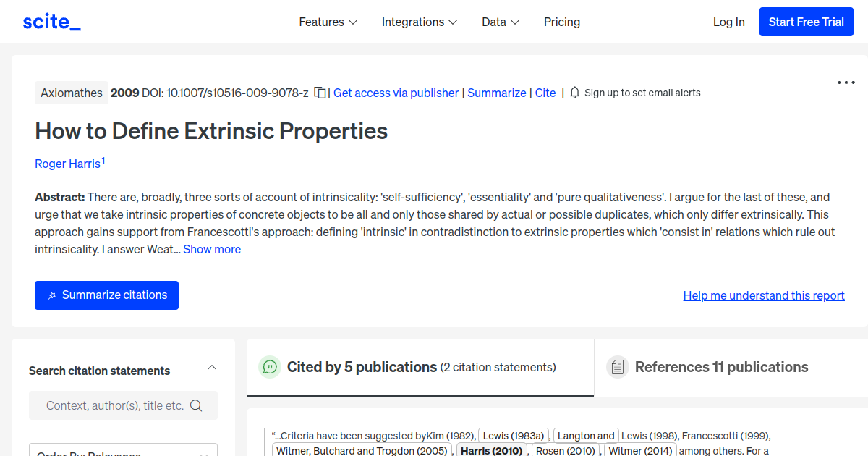
Task: Click the quote bubble icon beside Cited by
Action: coord(270,367)
